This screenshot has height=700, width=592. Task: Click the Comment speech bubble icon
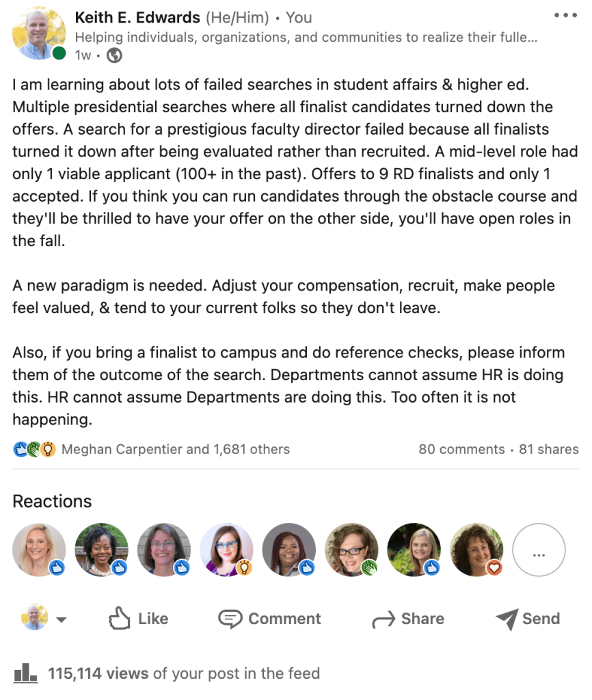pyautogui.click(x=230, y=619)
